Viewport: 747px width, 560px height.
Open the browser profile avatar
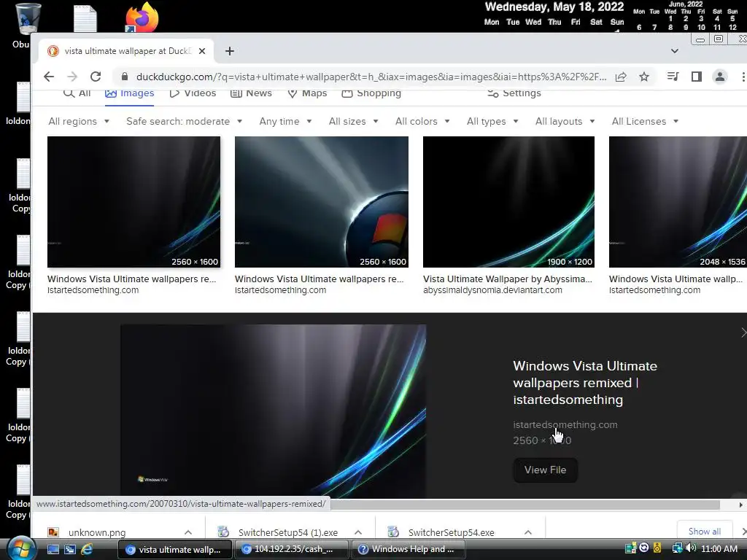720,76
